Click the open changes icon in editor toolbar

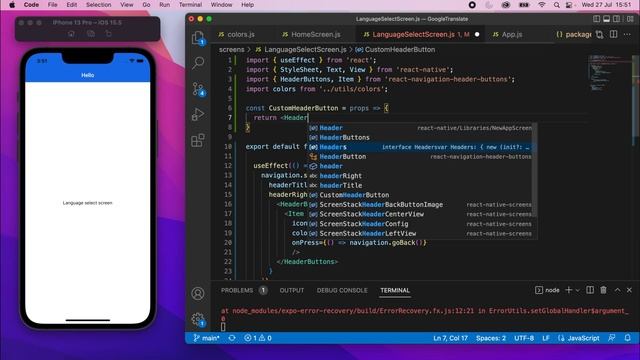tap(600, 35)
